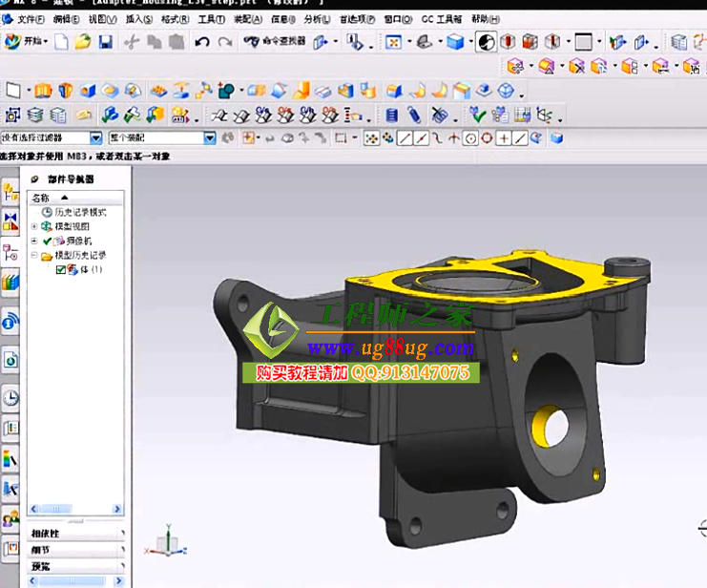The image size is (707, 588).
Task: Open the 整个装配 scope dropdown
Action: coord(210,138)
